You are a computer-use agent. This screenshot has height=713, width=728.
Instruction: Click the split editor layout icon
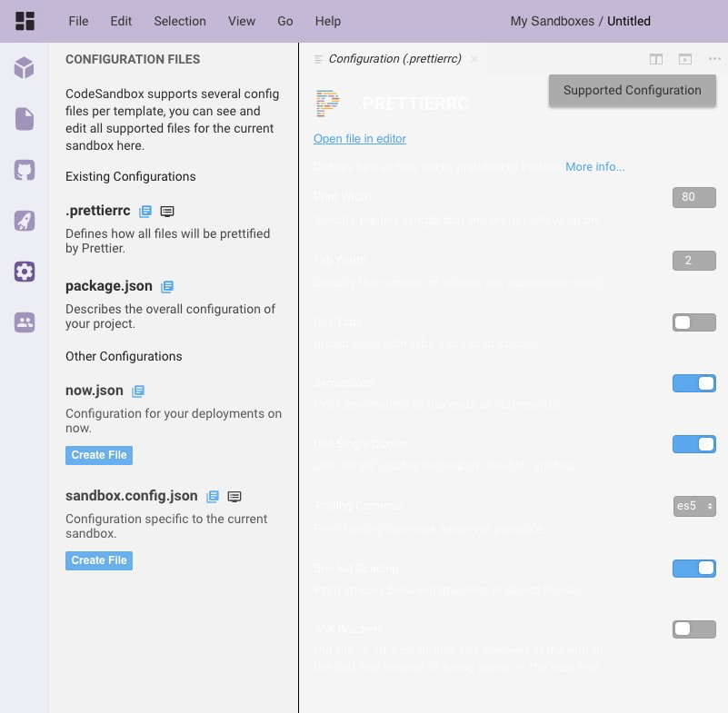click(x=656, y=59)
